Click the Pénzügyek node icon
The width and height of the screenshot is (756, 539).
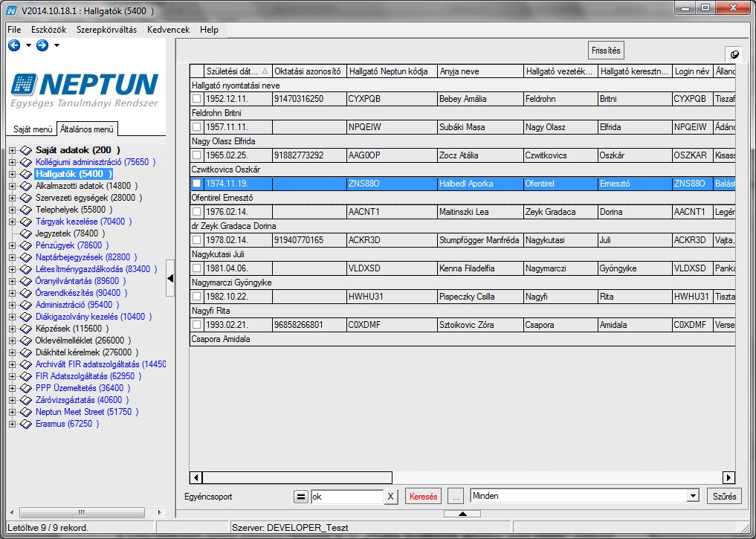pos(25,245)
